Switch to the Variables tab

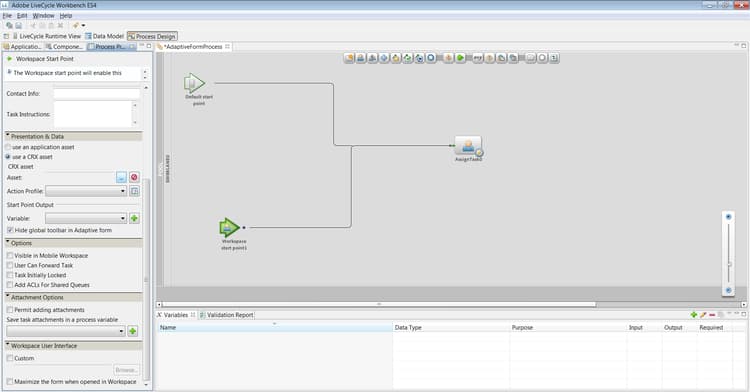click(176, 315)
